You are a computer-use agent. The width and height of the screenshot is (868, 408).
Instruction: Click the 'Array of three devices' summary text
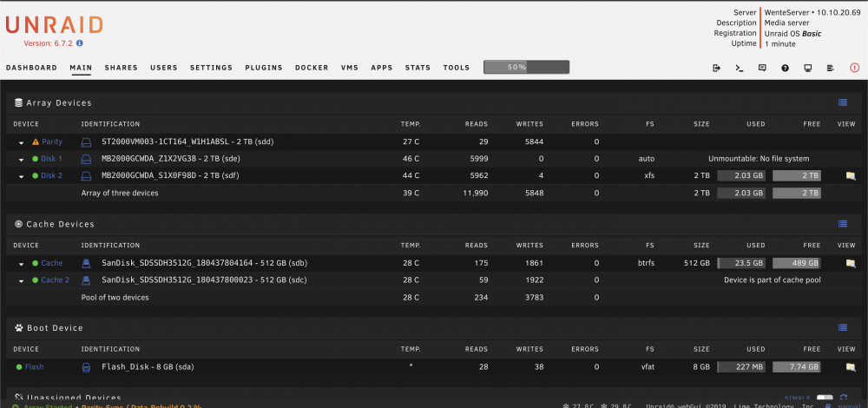[x=120, y=194]
